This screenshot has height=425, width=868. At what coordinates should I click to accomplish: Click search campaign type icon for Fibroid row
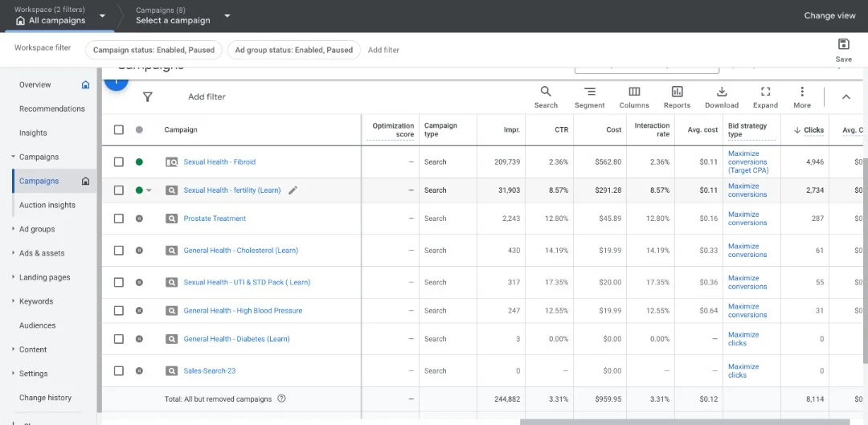click(172, 162)
